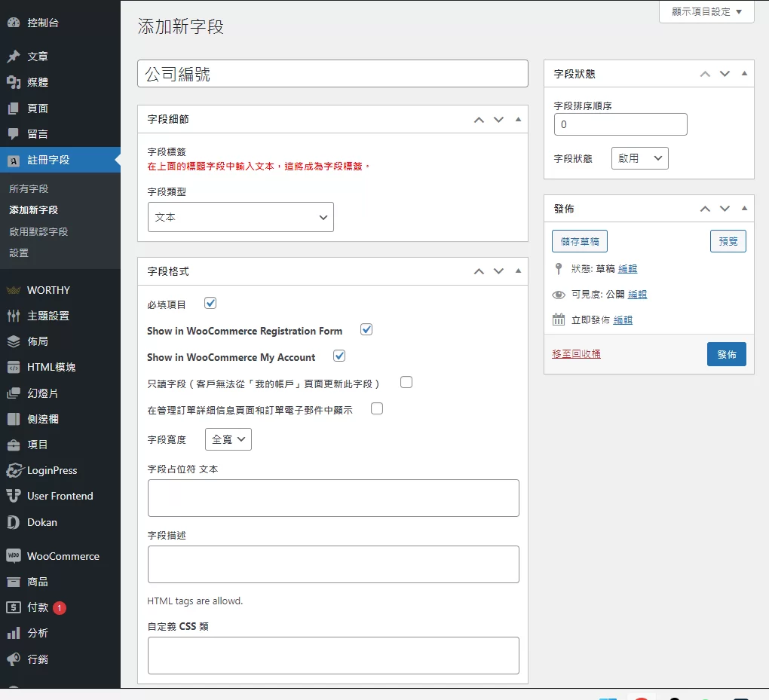769x700 pixels.
Task: Uncheck the 必填項目 checkbox
Action: [x=210, y=303]
